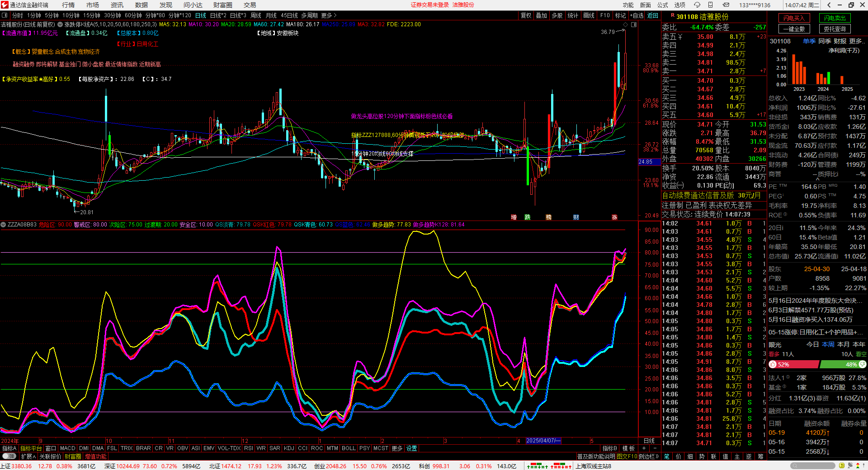Switch to the 60分钟 timeframe tab
The height and width of the screenshot is (470, 868).
tap(133, 15)
